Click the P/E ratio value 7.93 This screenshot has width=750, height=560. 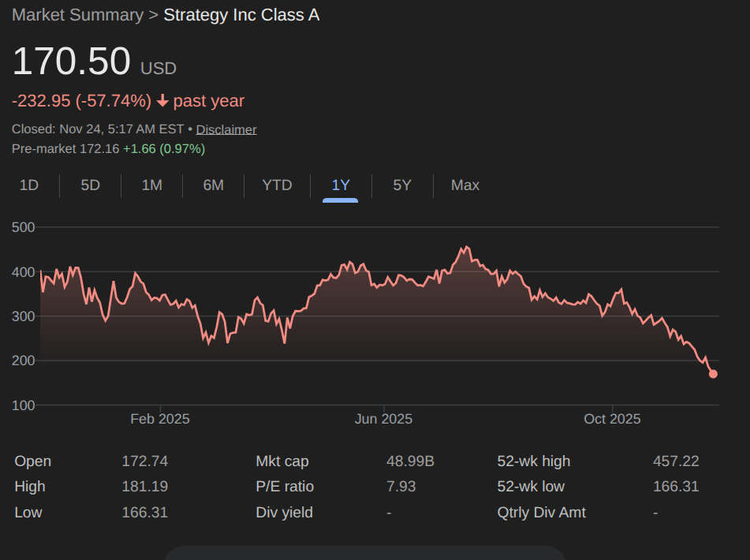401,487
